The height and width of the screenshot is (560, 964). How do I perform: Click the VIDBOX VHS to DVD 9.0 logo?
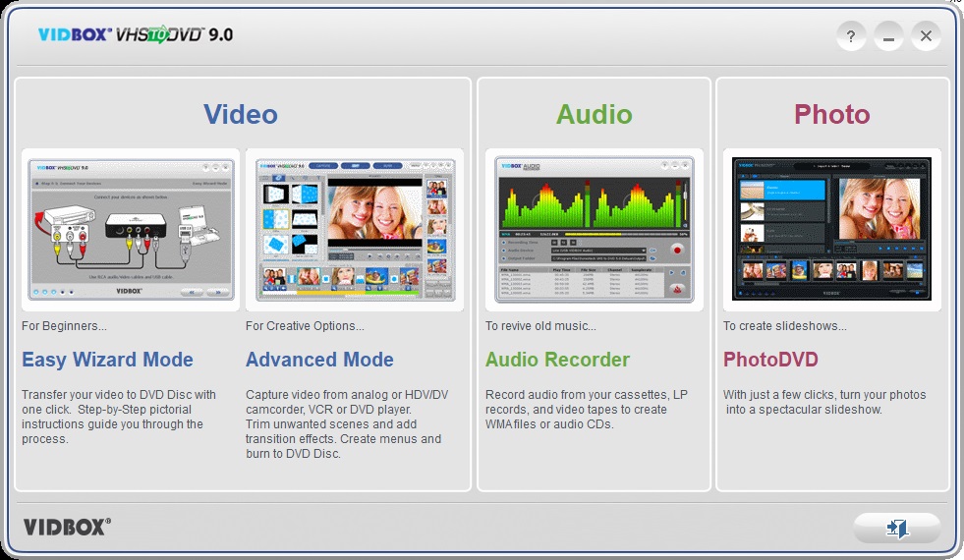coord(136,34)
